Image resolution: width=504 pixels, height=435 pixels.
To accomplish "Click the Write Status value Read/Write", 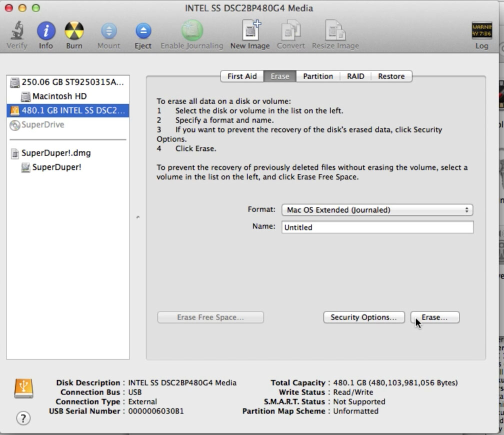I will click(353, 392).
